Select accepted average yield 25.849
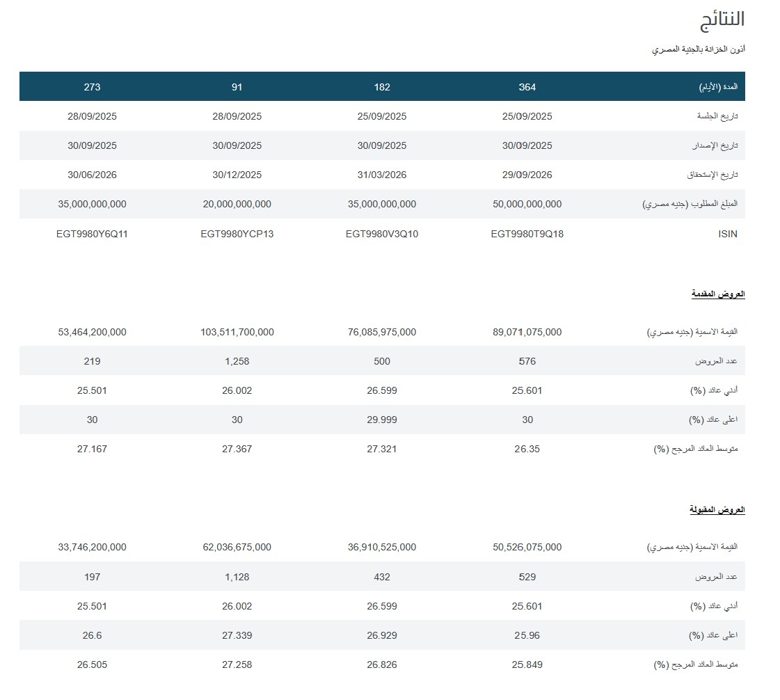The width and height of the screenshot is (780, 700). pos(527,665)
